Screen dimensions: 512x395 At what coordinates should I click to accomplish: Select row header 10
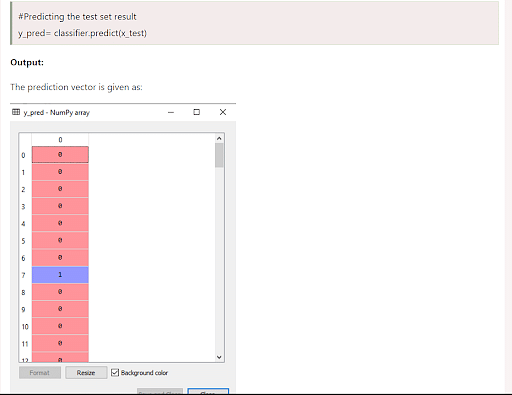(x=25, y=327)
